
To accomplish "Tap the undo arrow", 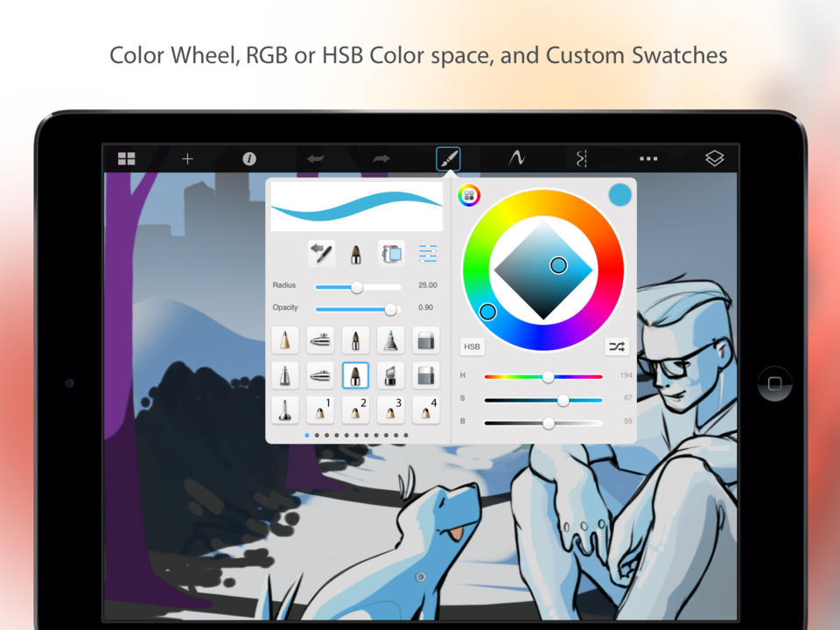I will [x=316, y=158].
